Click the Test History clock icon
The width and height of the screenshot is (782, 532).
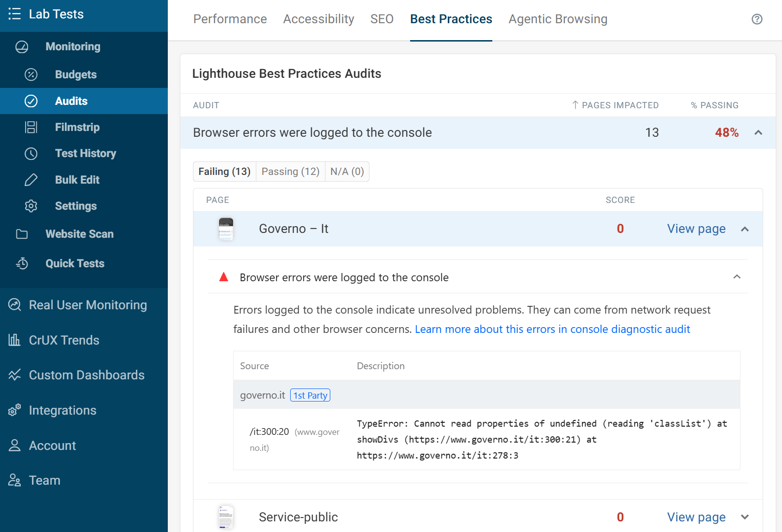[x=31, y=154]
